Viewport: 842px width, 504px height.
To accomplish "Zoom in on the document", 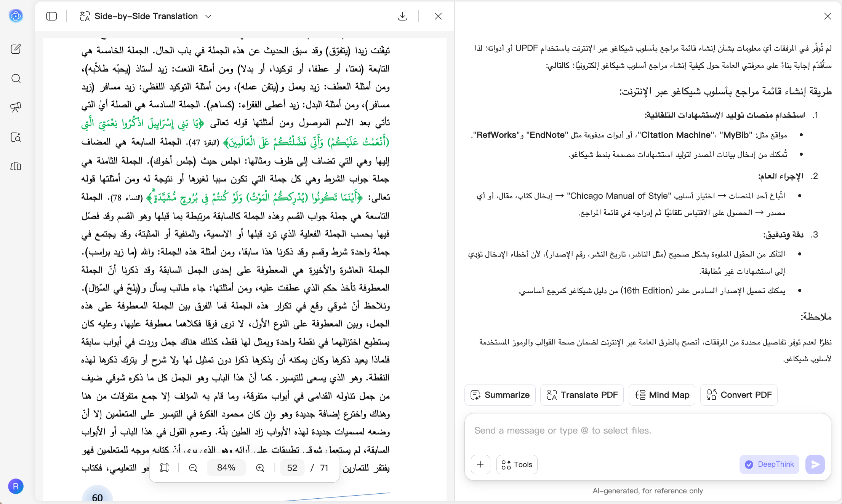I will 260,468.
